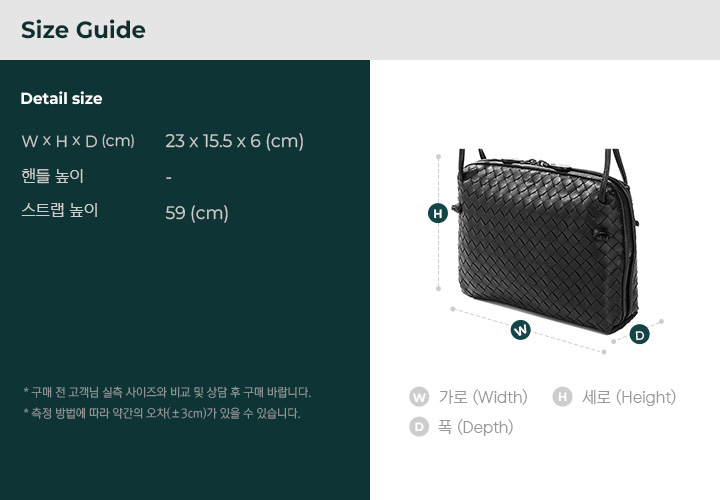Click the 핸들 높이 row label

52,176
